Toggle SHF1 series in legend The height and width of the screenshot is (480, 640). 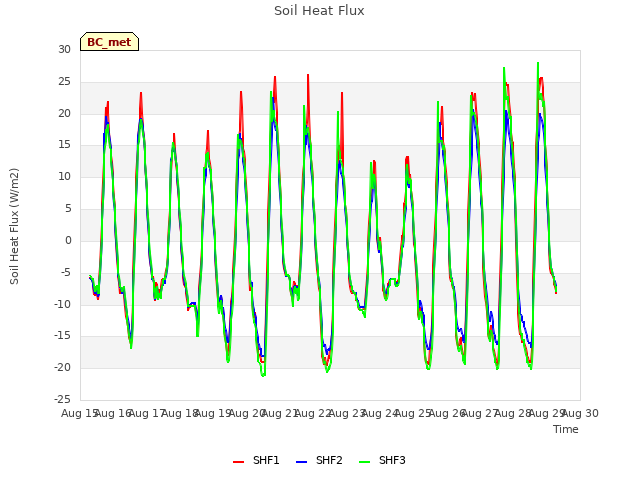pos(256,460)
